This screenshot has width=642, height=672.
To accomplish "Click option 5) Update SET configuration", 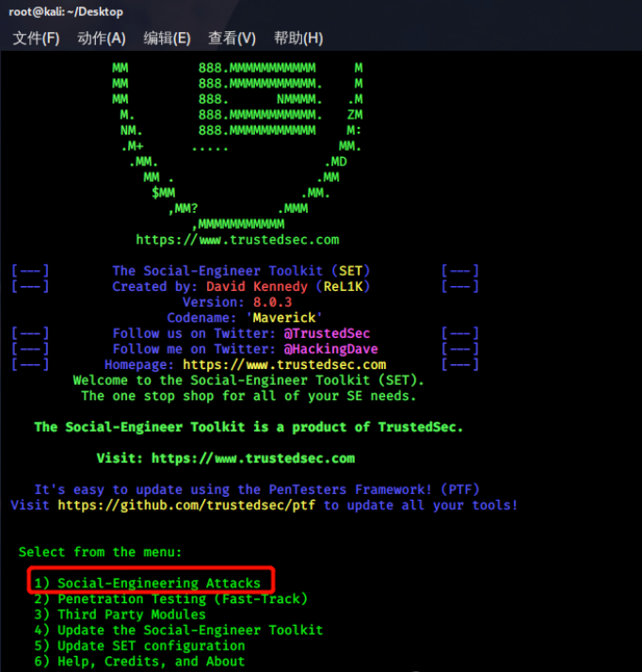I will coord(139,646).
